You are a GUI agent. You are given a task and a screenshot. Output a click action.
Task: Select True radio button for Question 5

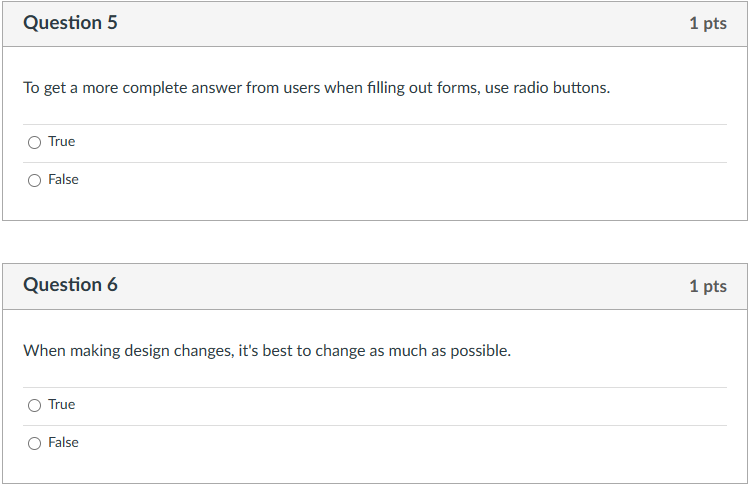[x=34, y=142]
